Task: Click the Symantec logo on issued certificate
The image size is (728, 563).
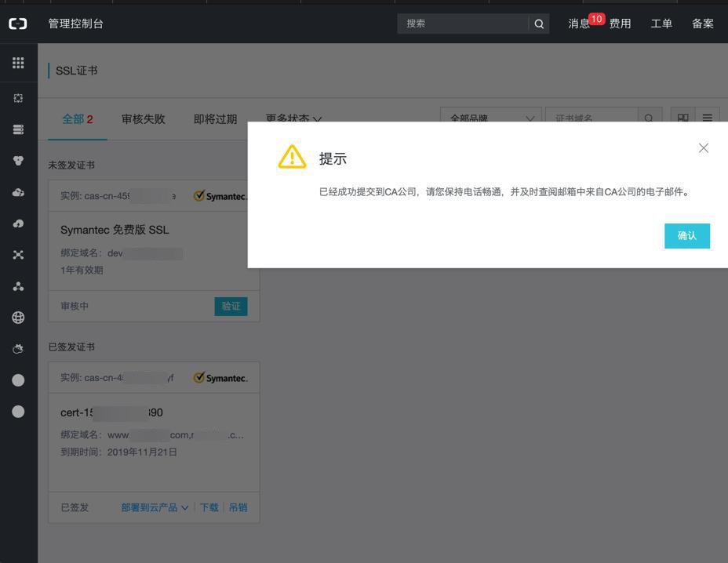Action: point(220,378)
